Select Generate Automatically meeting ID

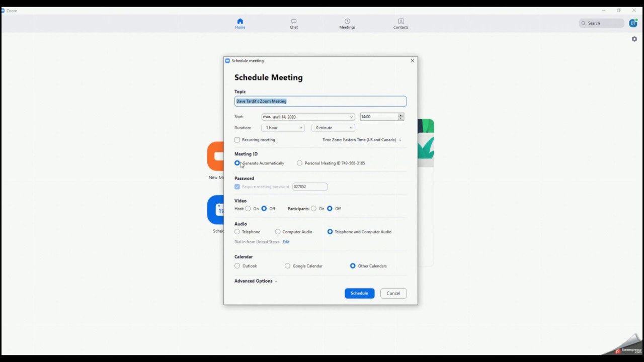237,163
